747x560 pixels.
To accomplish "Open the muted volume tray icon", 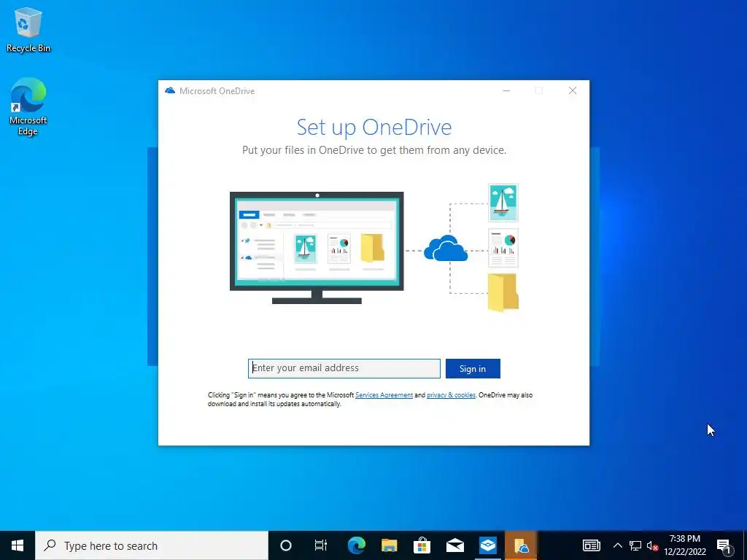I will (x=652, y=545).
